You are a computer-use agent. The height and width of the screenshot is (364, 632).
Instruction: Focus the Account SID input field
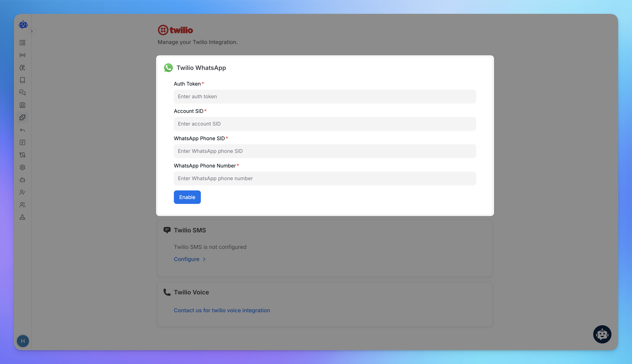click(x=325, y=124)
